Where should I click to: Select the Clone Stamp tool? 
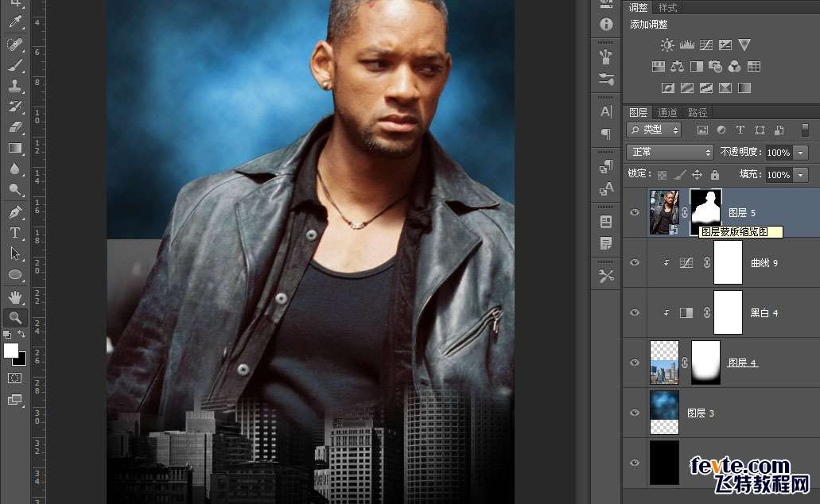tap(15, 86)
